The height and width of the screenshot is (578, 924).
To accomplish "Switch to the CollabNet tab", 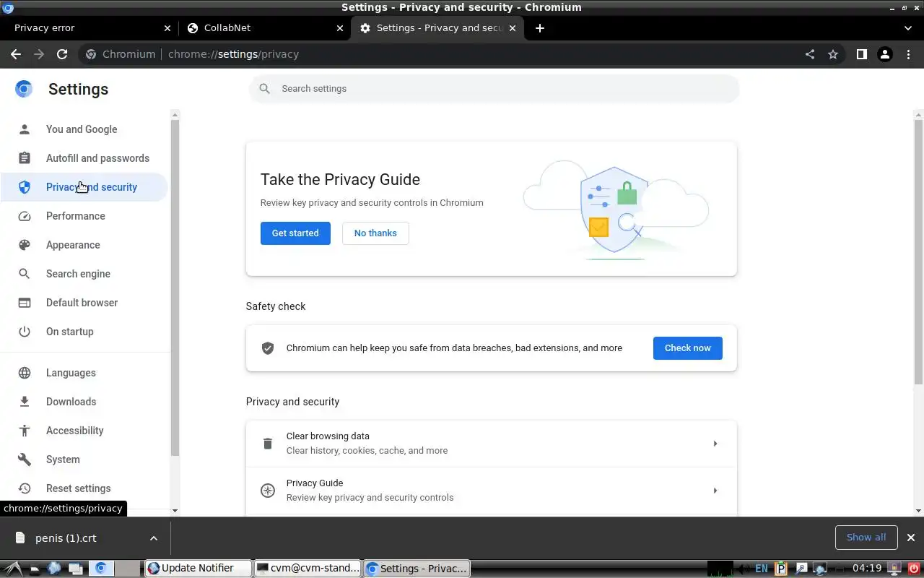I will (x=263, y=28).
